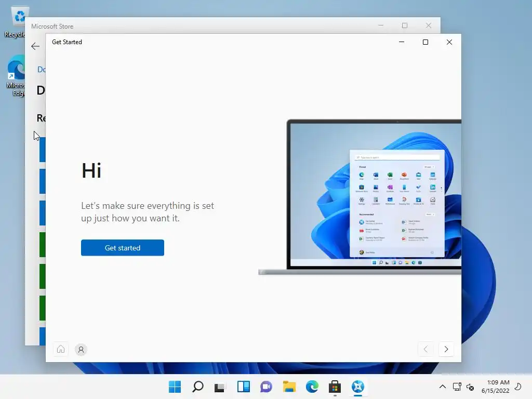This screenshot has width=532, height=399.
Task: Open network status tray icon
Action: tap(457, 387)
